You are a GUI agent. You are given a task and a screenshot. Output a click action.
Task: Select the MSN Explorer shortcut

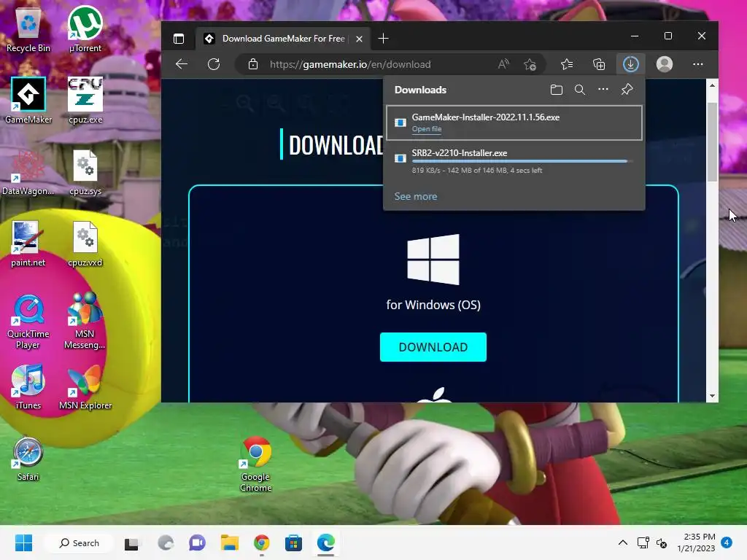(x=85, y=386)
